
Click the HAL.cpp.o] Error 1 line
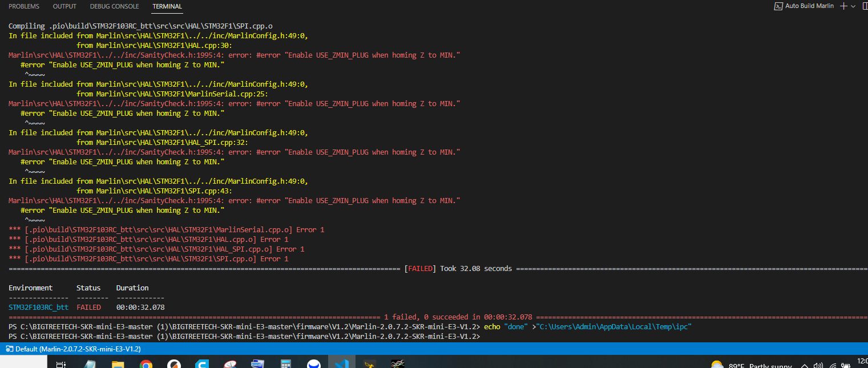coord(148,239)
